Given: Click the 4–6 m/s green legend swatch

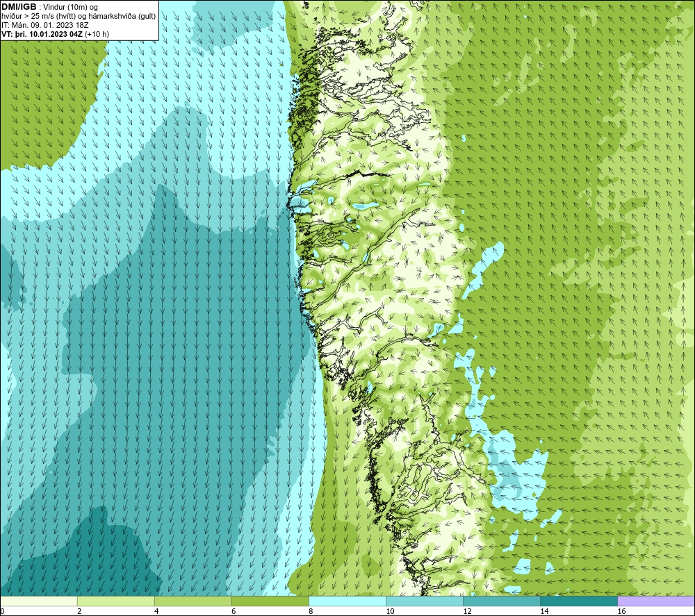Looking at the screenshot, I should click(x=193, y=601).
